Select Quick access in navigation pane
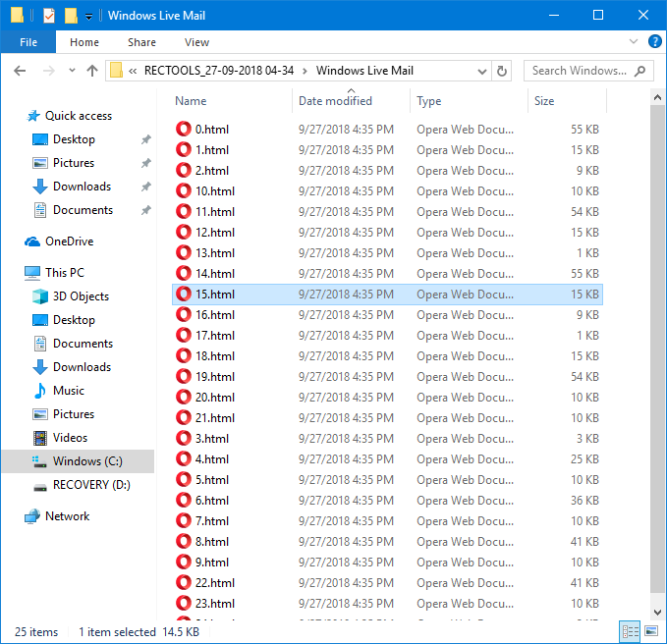667x644 pixels. (79, 116)
